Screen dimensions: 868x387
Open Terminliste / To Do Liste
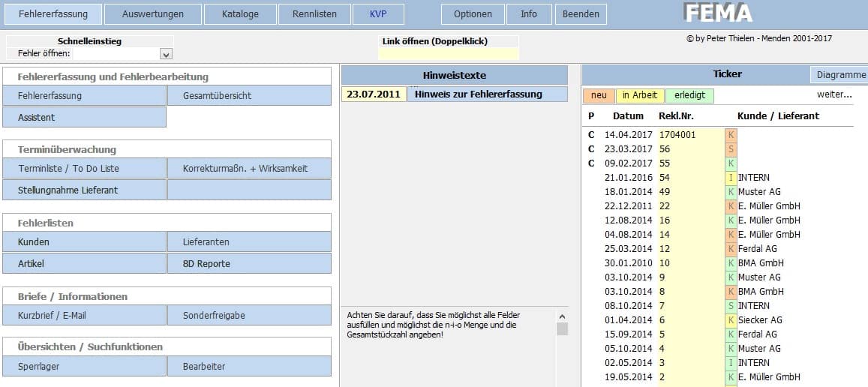point(84,168)
